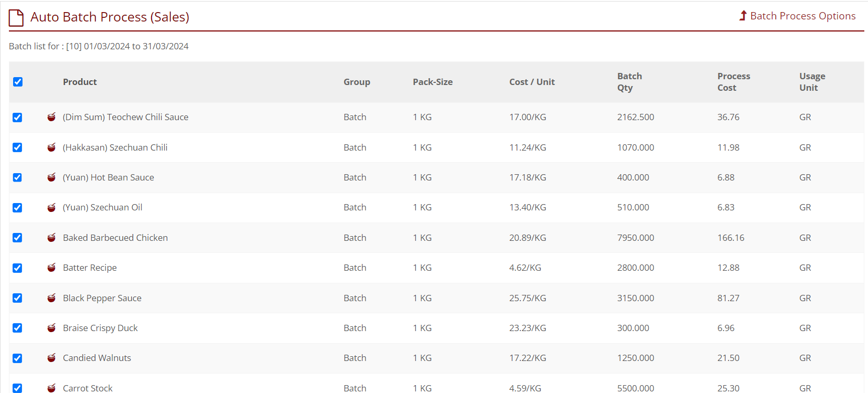Click the bowl icon beside Braise Crispy Duck
Screen dimensions: 868x393
(51, 328)
